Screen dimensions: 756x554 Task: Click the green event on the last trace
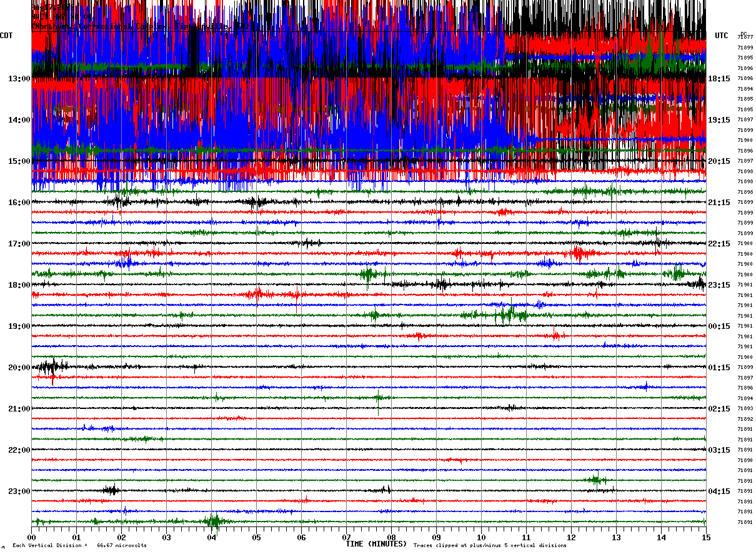213,521
